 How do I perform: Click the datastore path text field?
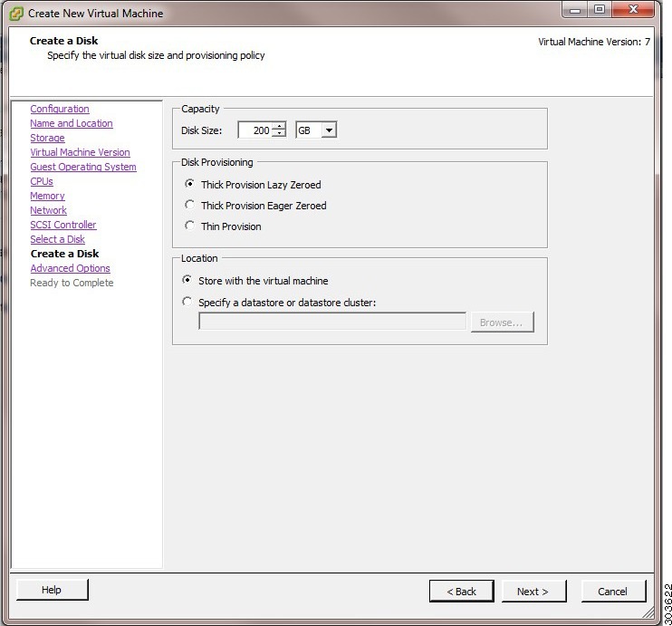[332, 322]
